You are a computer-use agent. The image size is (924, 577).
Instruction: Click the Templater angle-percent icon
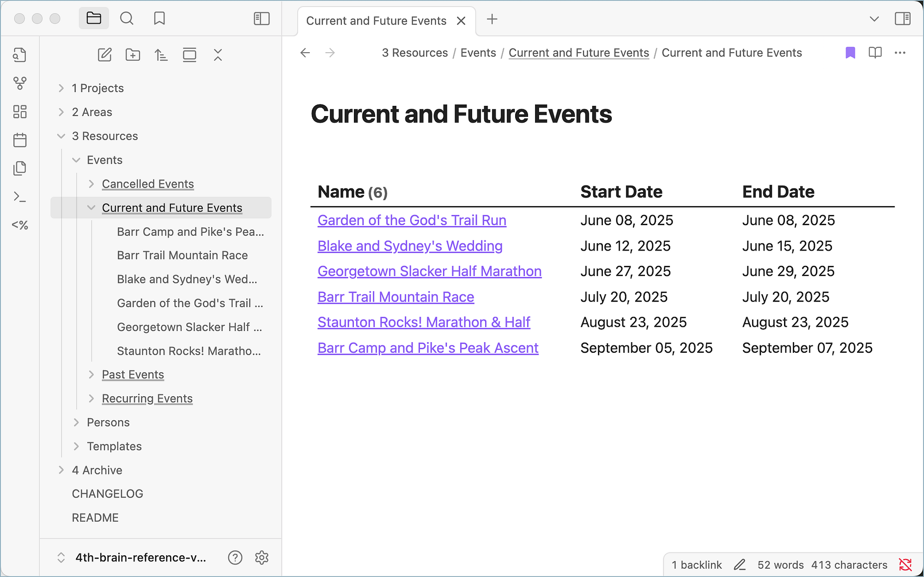[x=20, y=225]
